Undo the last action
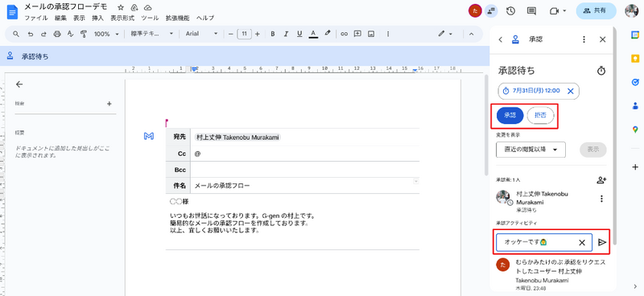 click(x=30, y=34)
